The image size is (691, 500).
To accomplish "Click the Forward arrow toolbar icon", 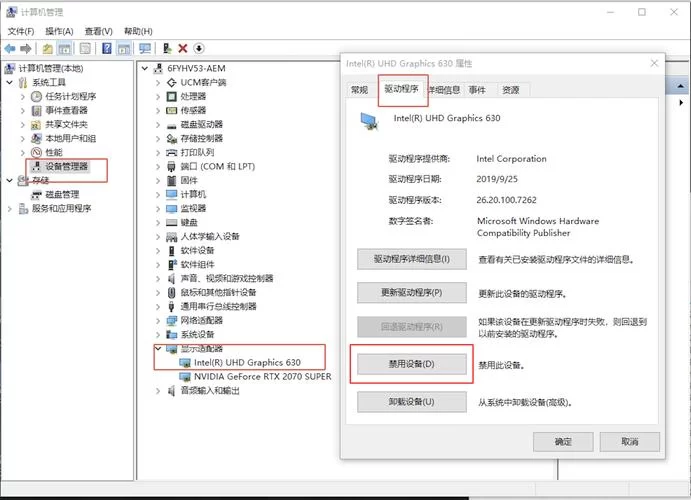I will [x=26, y=48].
